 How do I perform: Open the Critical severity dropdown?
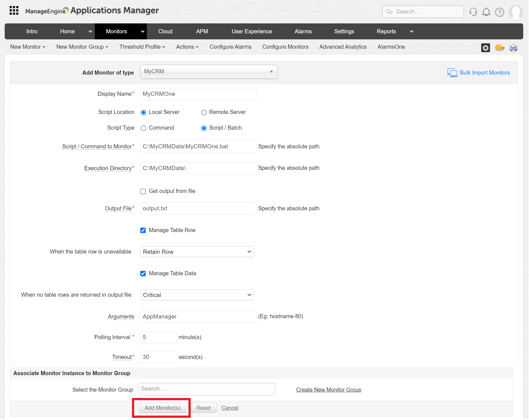pyautogui.click(x=197, y=295)
